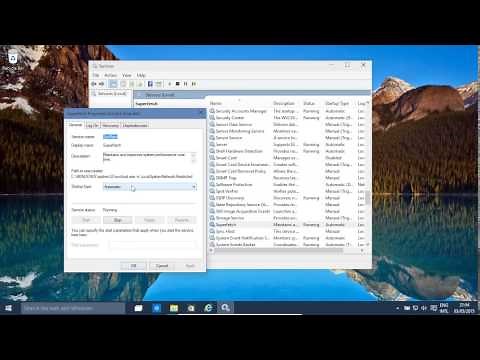This screenshot has height=360, width=480.
Task: Click the Start Service play icon
Action: coord(170,84)
